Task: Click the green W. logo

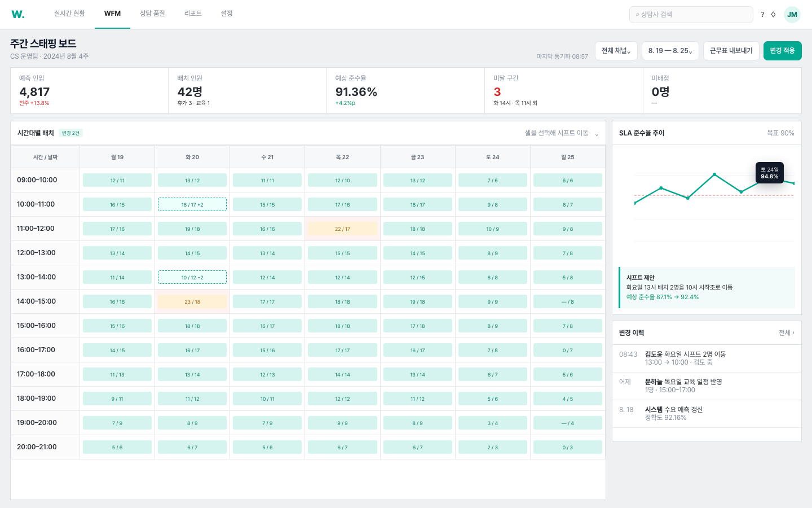Action: [18, 14]
